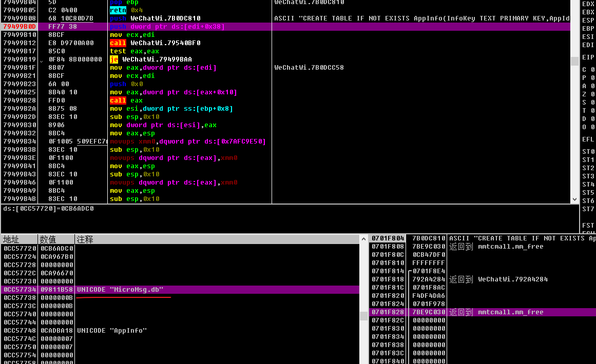Click the 地址 column header

[10, 238]
